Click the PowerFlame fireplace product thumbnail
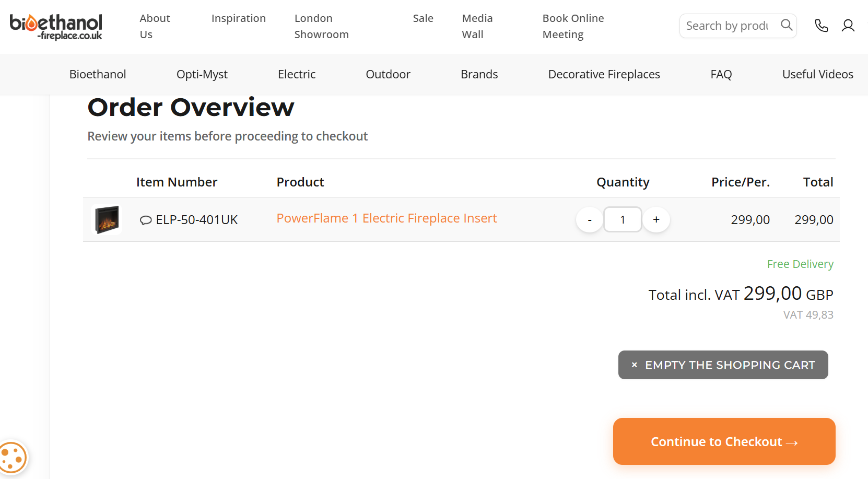The width and height of the screenshot is (868, 479). [107, 219]
